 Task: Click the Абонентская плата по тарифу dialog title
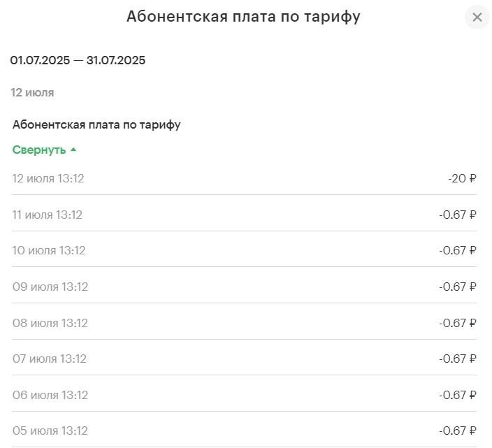243,17
